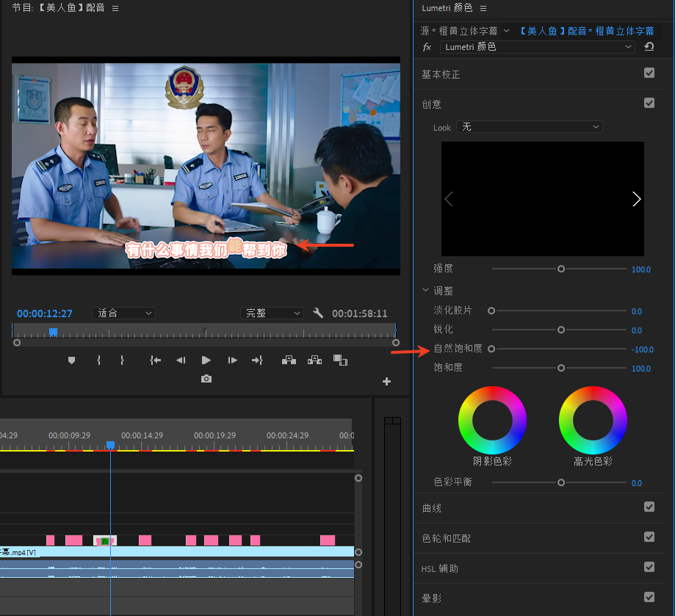Toggle the 基本校正 checkbox
Screen dimensions: 675x616
[649, 73]
